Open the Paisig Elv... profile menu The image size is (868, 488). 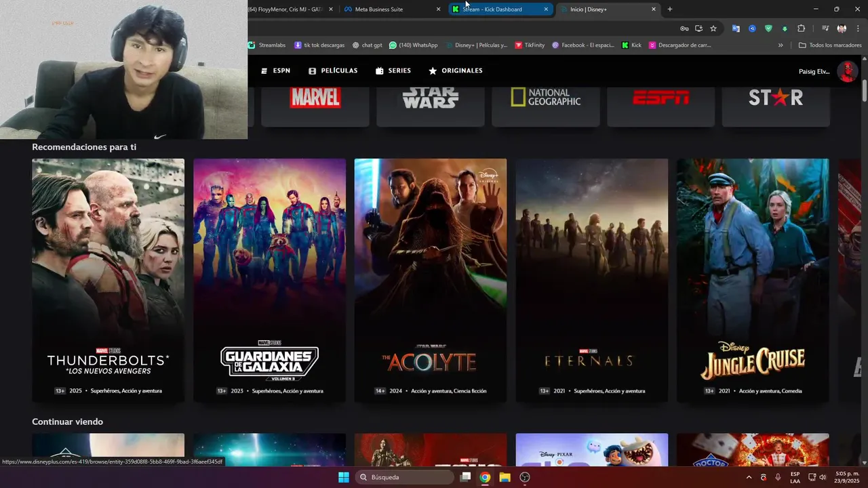(814, 71)
